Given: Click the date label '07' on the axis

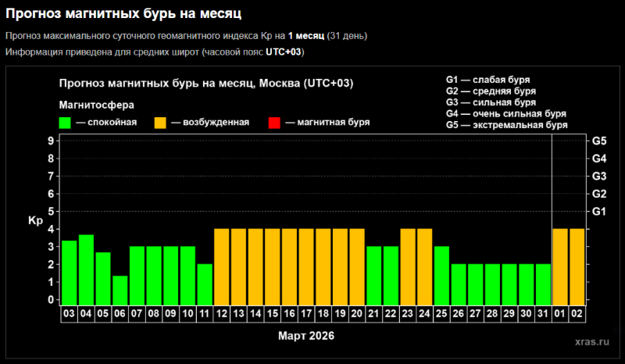Looking at the screenshot, I should 137,314.
